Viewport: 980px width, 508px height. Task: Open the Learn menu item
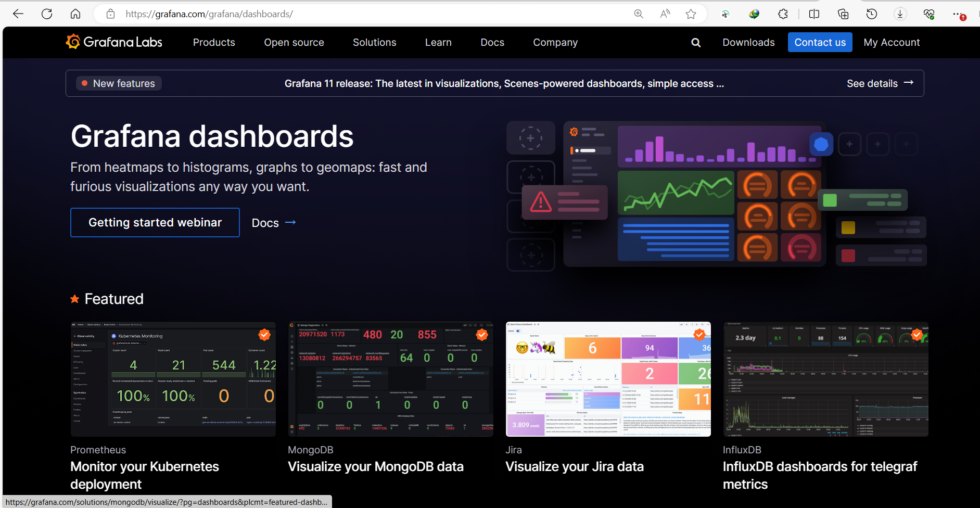pyautogui.click(x=438, y=42)
